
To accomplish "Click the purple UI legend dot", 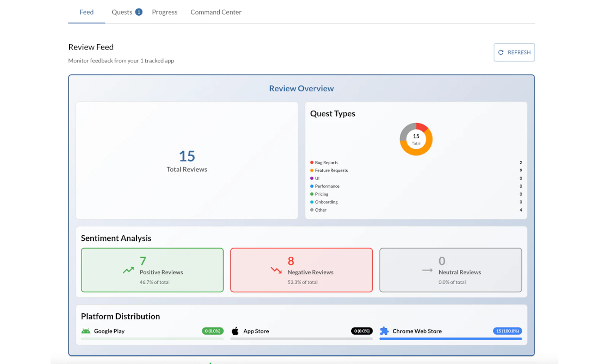I will pos(312,178).
